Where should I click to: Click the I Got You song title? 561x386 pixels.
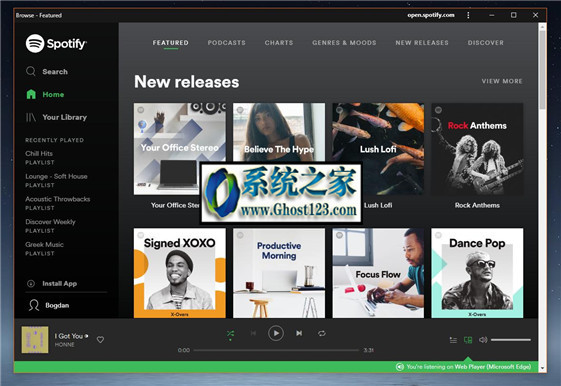(69, 336)
